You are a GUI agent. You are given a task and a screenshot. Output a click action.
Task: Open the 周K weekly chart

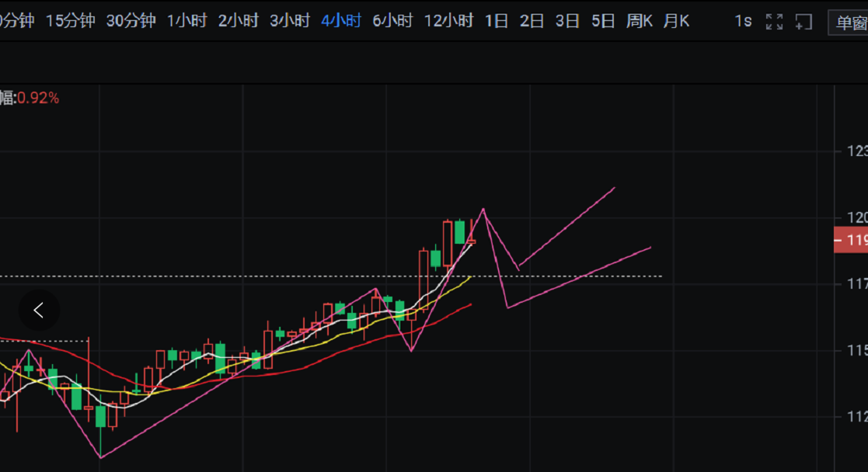pyautogui.click(x=640, y=21)
